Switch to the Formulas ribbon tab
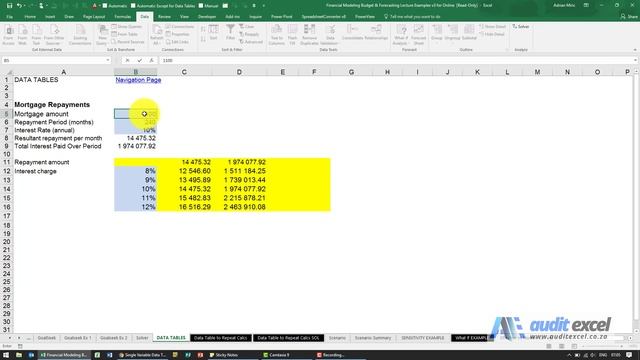 click(x=122, y=17)
